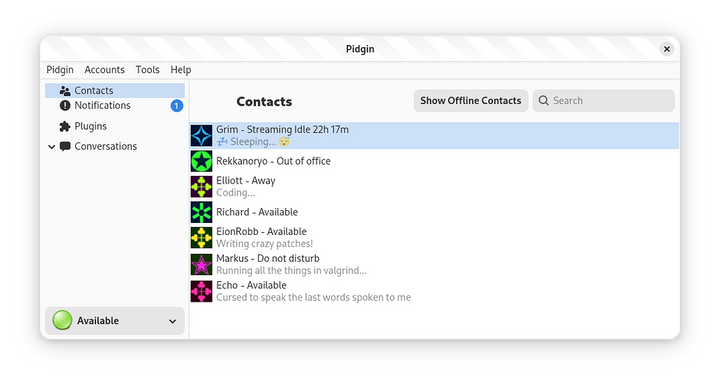The image size is (720, 384).
Task: Click 'Writing crazy patches!' status message
Action: point(265,244)
